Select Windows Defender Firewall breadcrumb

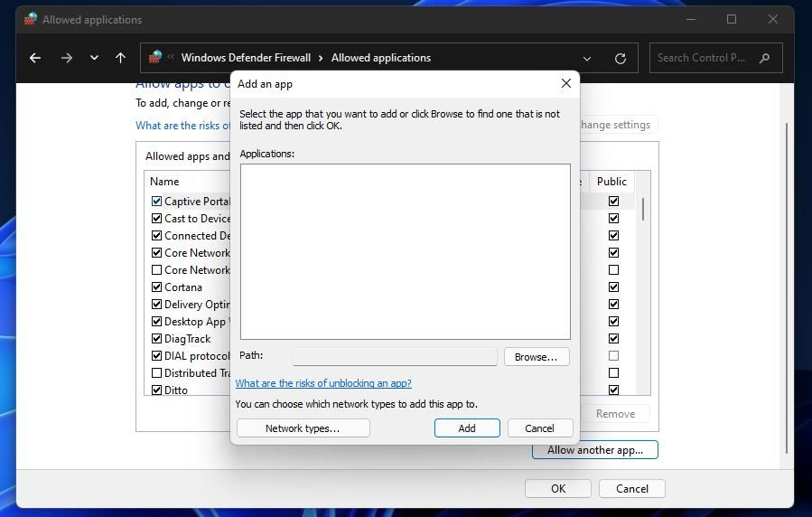246,58
